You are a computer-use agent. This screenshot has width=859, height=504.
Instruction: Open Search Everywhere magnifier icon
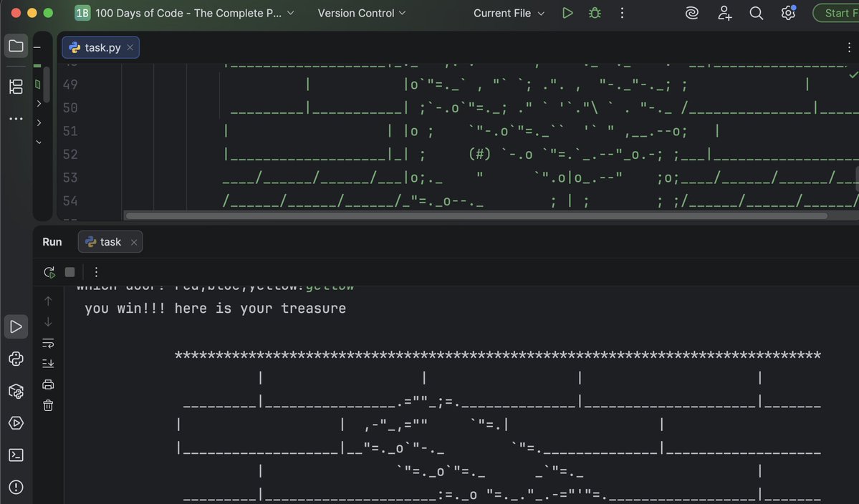tap(756, 13)
